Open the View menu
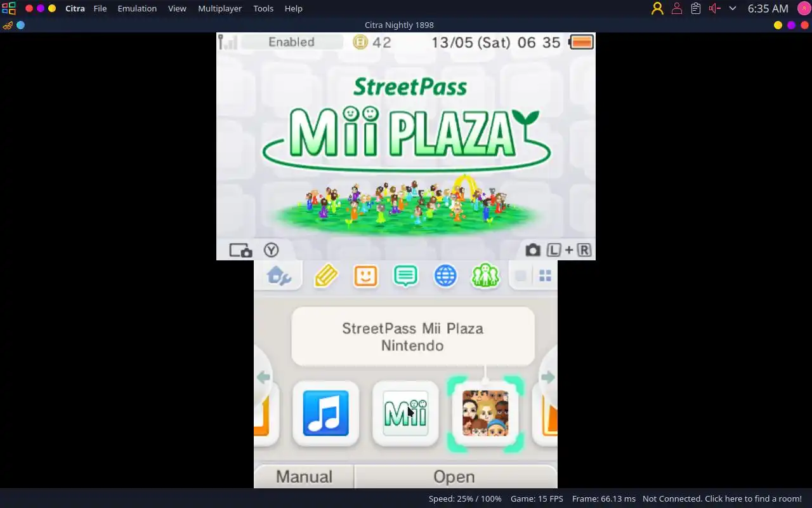The image size is (812, 508). (x=177, y=8)
